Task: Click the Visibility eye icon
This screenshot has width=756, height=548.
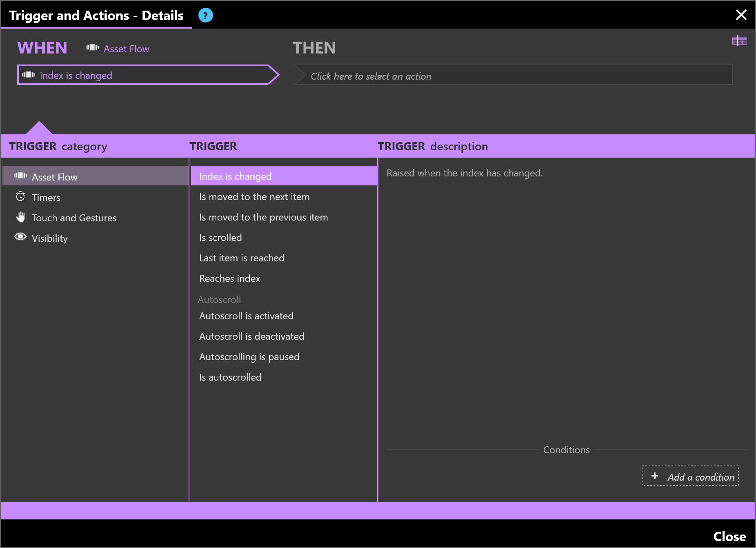Action: (x=20, y=237)
